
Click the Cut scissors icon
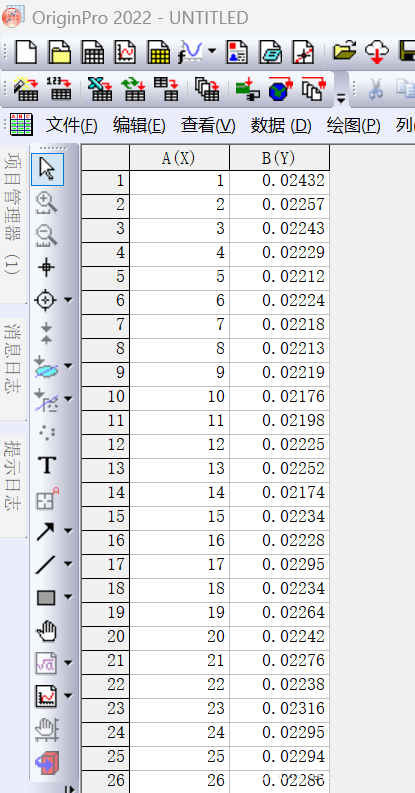click(x=375, y=89)
